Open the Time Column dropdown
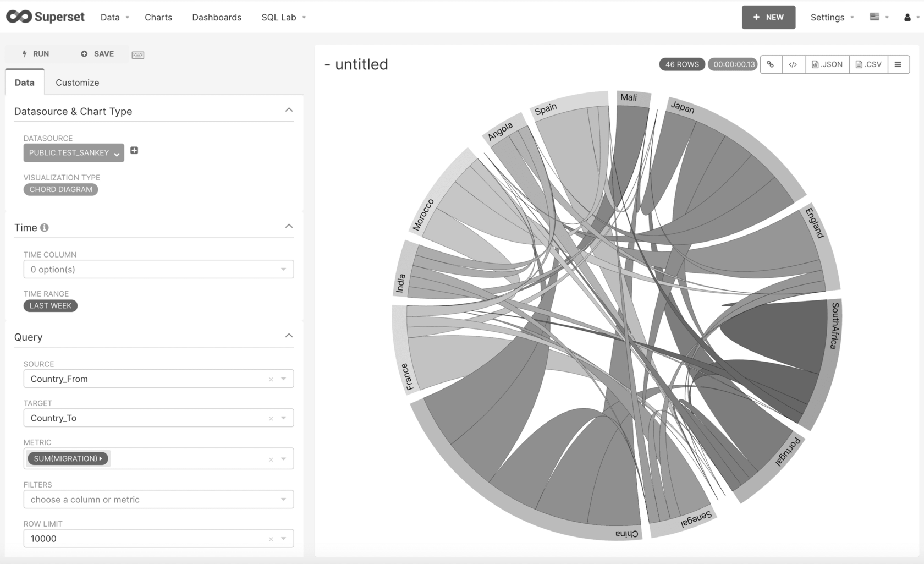 pos(158,269)
